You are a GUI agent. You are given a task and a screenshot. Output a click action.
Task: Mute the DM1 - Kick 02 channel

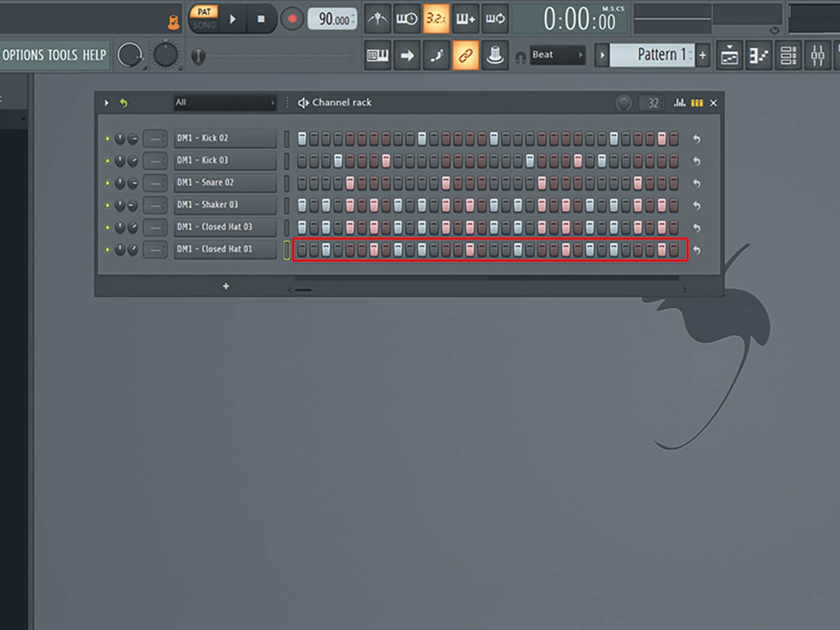(x=107, y=138)
